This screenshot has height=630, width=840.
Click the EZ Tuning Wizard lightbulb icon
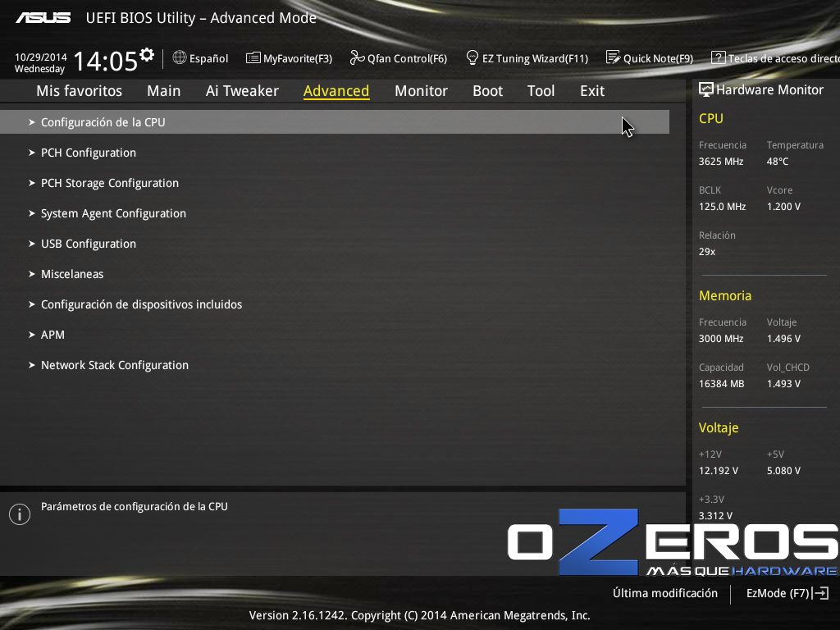(x=472, y=57)
